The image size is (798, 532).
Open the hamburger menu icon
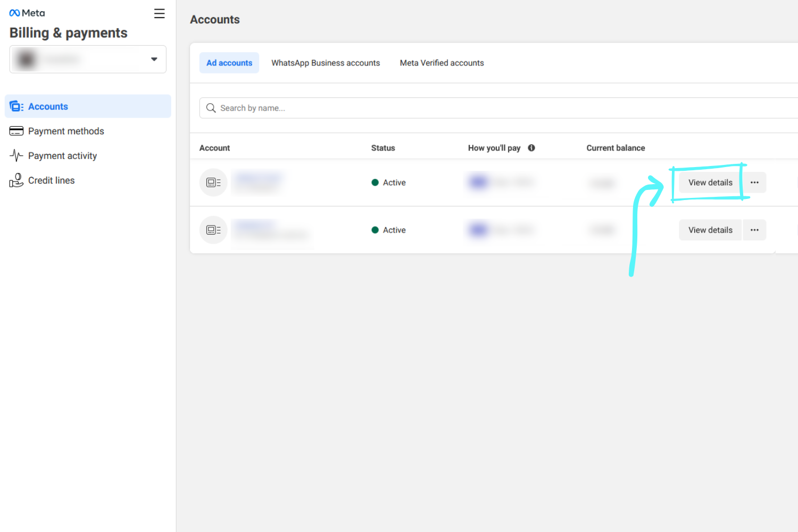click(159, 13)
